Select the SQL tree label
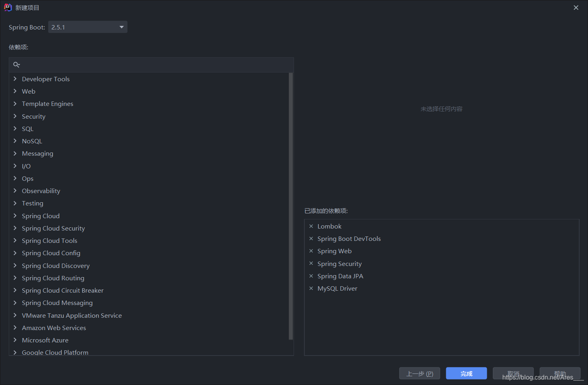 click(x=27, y=129)
